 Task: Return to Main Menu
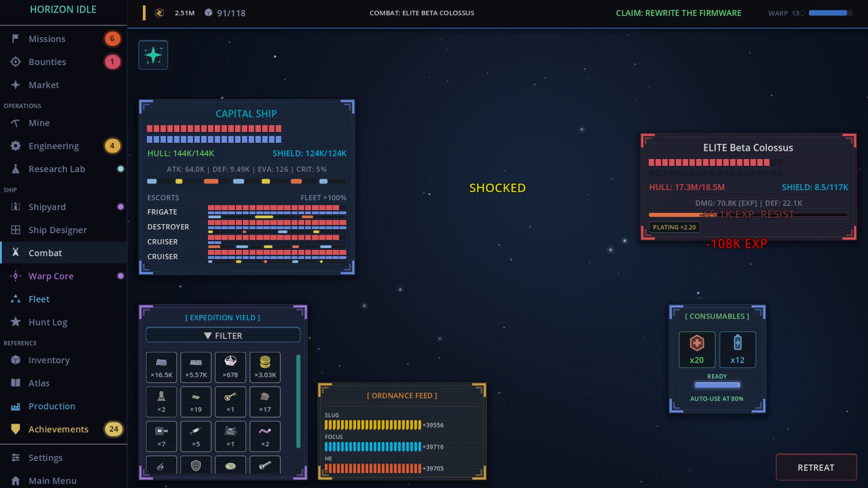pyautogui.click(x=63, y=480)
